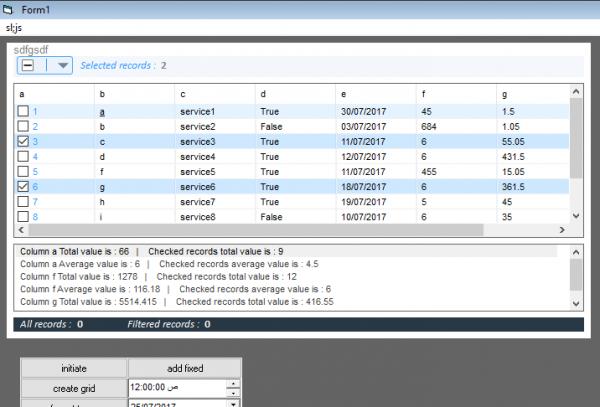Select the Column a Total value summary row
The image size is (600, 407).
(x=285, y=251)
